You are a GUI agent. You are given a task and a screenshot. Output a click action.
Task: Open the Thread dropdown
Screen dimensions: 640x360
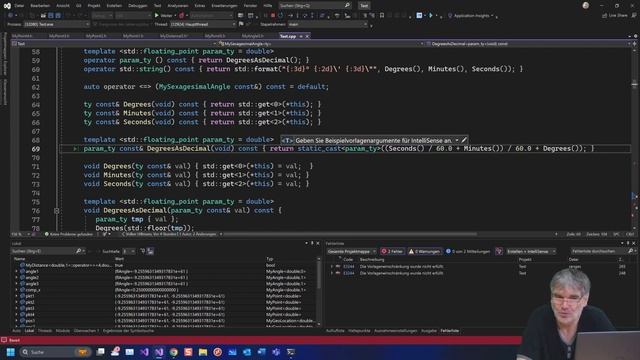203,24
